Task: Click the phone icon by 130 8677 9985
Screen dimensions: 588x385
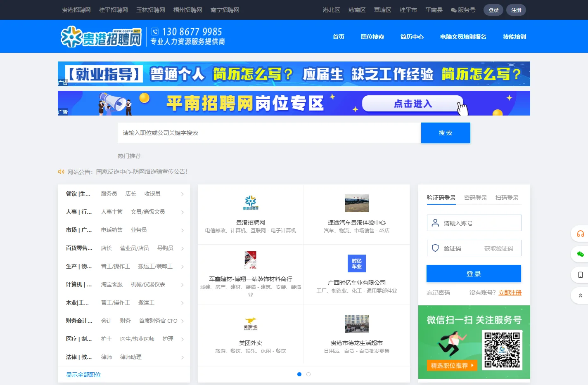Action: tap(155, 31)
